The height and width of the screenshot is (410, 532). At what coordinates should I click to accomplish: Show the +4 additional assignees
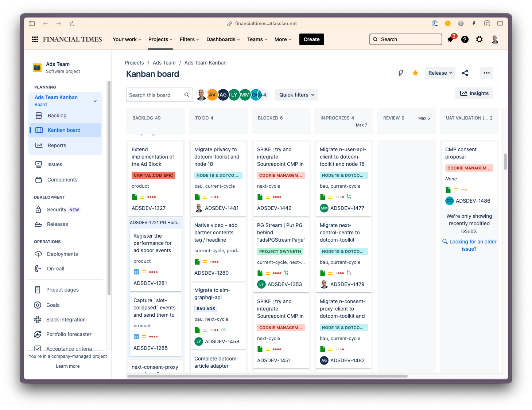[264, 95]
